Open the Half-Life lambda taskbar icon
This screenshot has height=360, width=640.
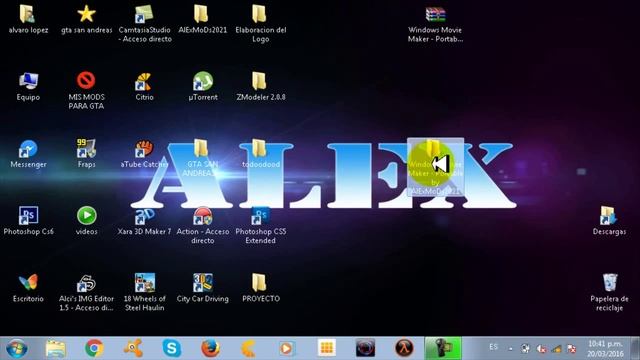[x=404, y=348]
